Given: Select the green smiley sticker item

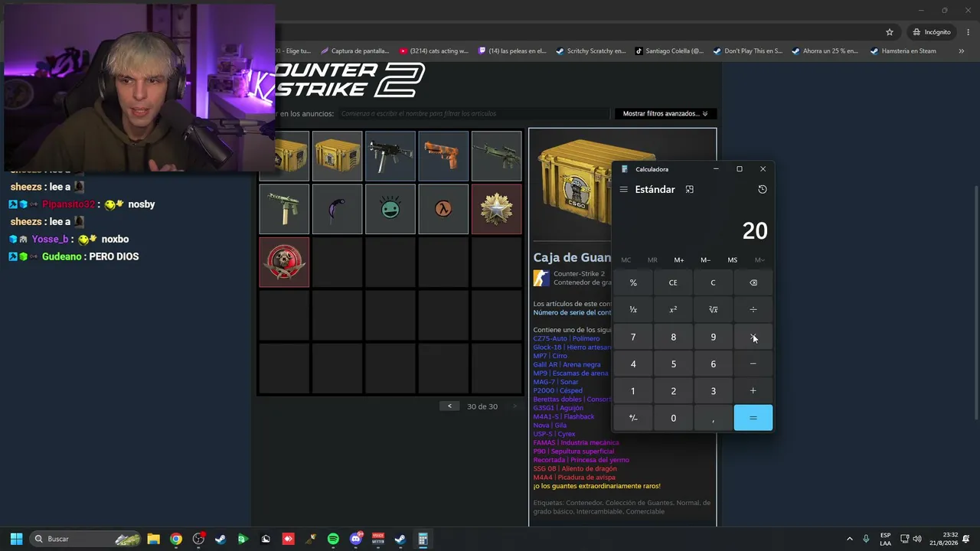Looking at the screenshot, I should pyautogui.click(x=390, y=209).
